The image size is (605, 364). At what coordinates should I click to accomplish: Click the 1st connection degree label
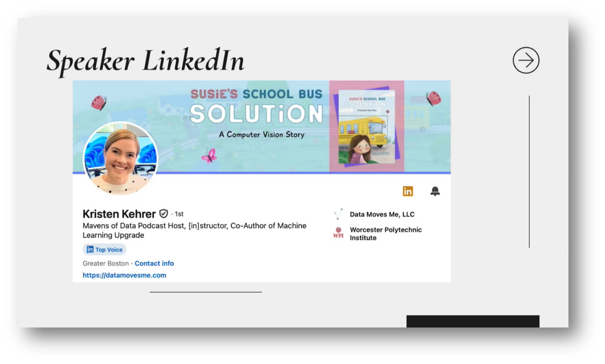pyautogui.click(x=179, y=214)
